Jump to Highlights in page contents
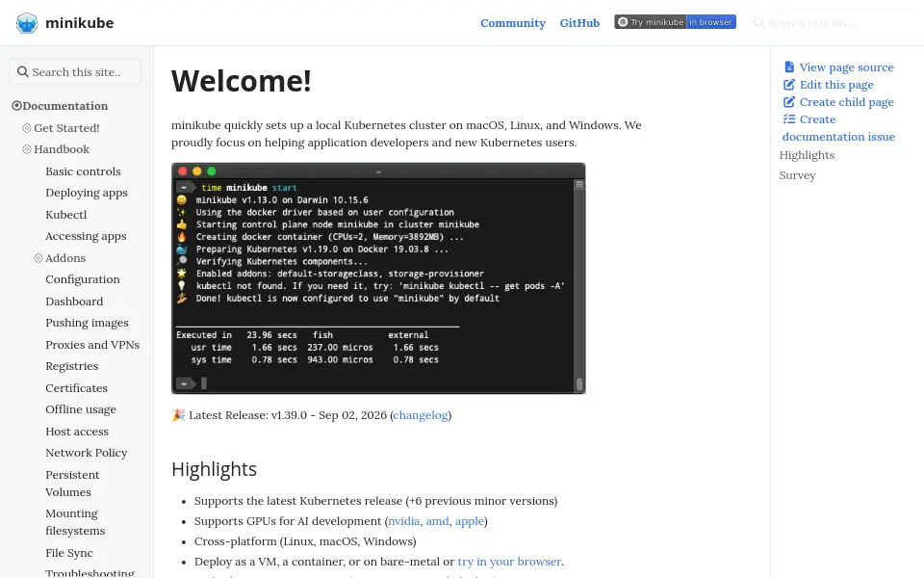 pyautogui.click(x=807, y=155)
